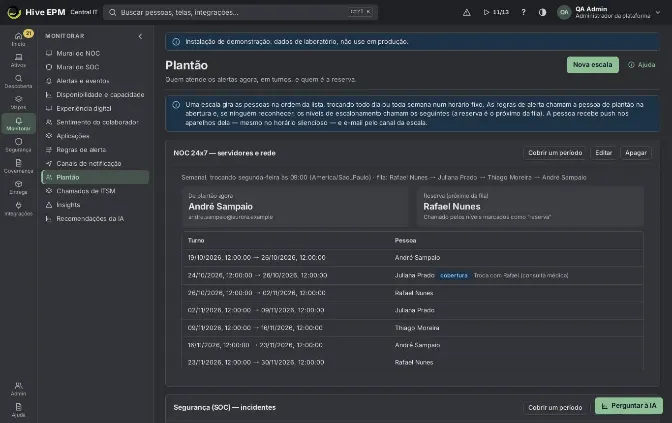Screen dimensions: 672x423
Task: Click the Nova escala button
Action: pyautogui.click(x=593, y=65)
